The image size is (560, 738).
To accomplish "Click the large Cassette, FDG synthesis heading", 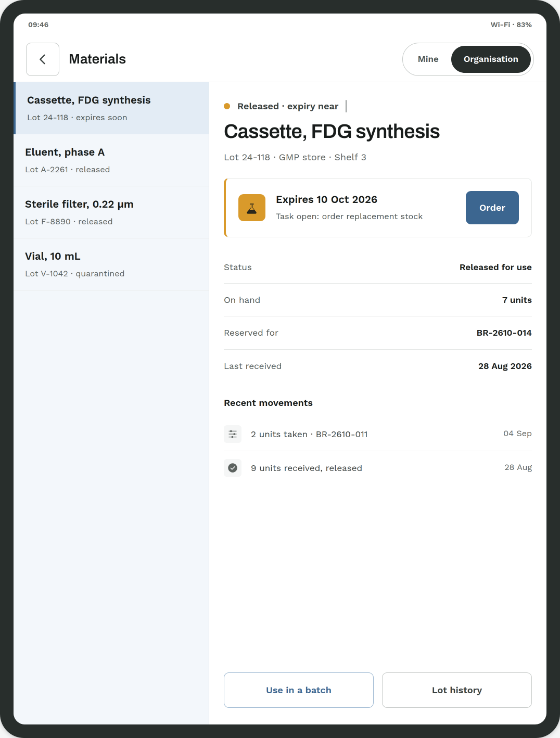I will [332, 132].
